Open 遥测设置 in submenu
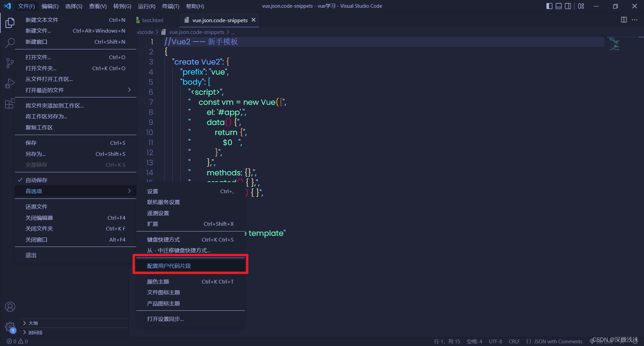 190,213
